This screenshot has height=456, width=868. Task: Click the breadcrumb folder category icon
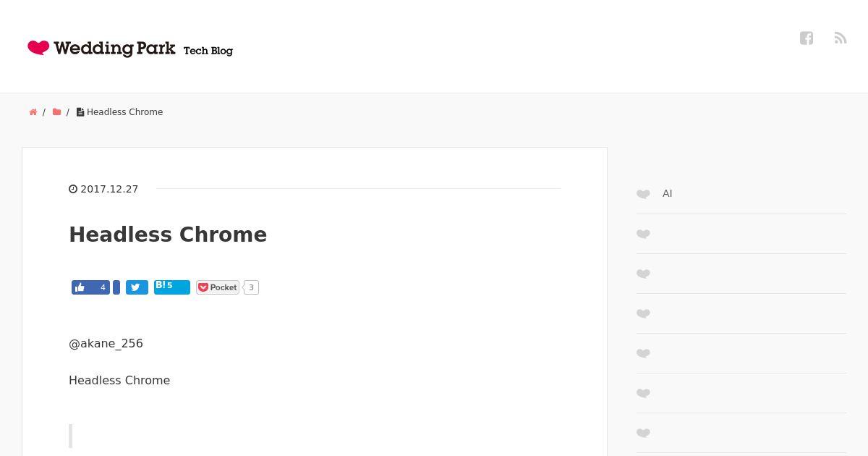point(56,112)
